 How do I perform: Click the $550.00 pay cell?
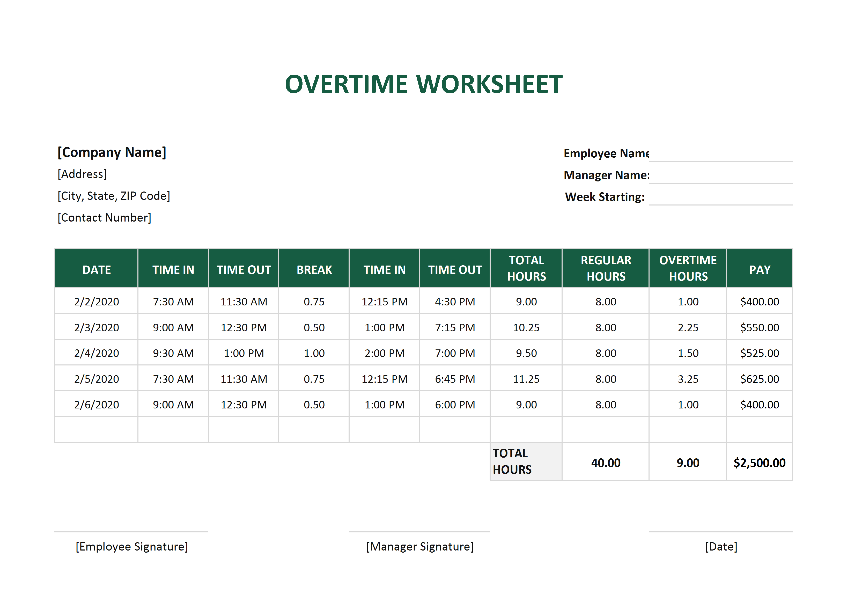point(760,327)
